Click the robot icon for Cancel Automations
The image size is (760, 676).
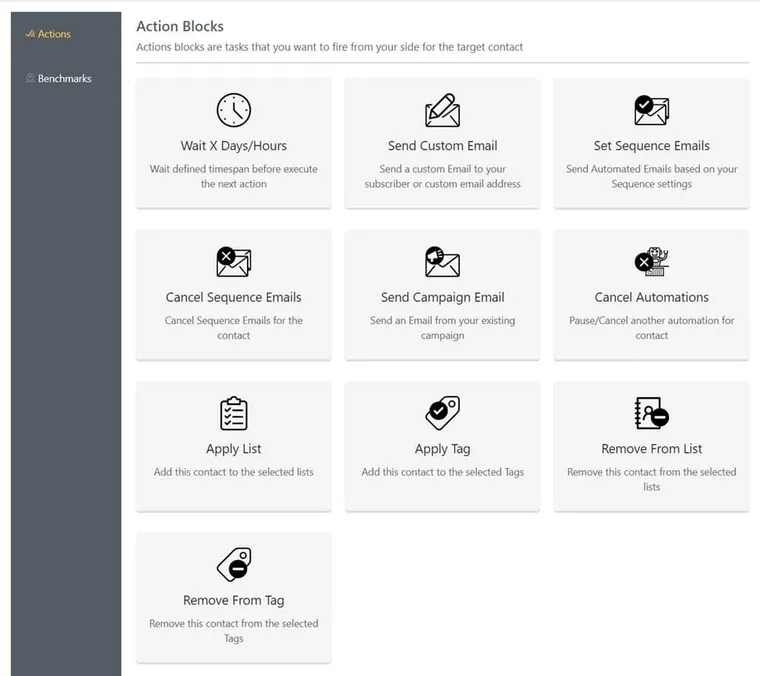click(651, 262)
